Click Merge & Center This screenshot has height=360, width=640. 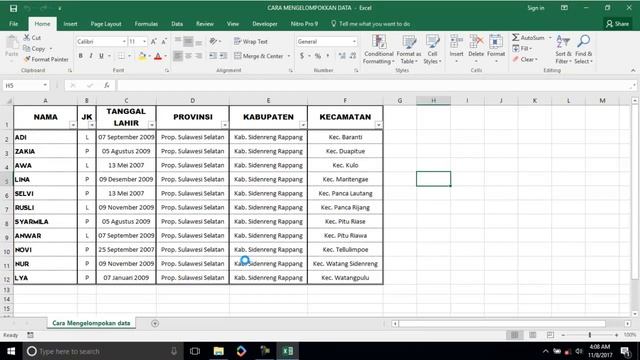click(259, 56)
